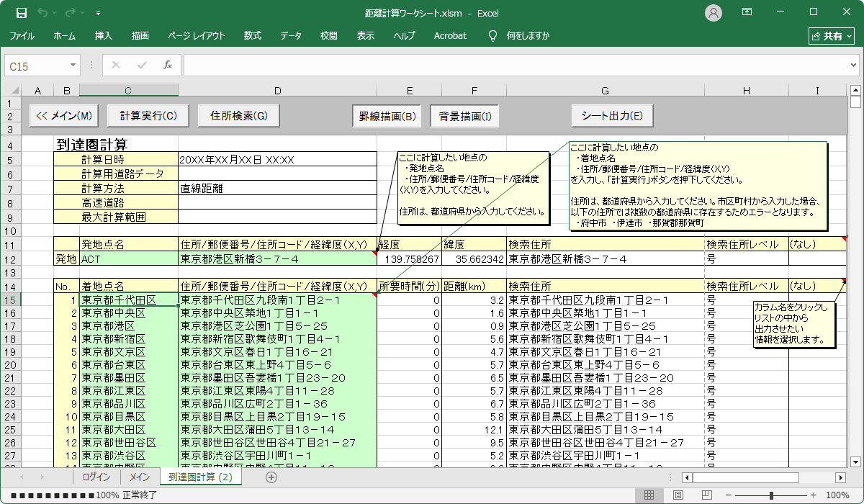
Task: Switch to the ログイン sheet tab
Action: point(96,477)
